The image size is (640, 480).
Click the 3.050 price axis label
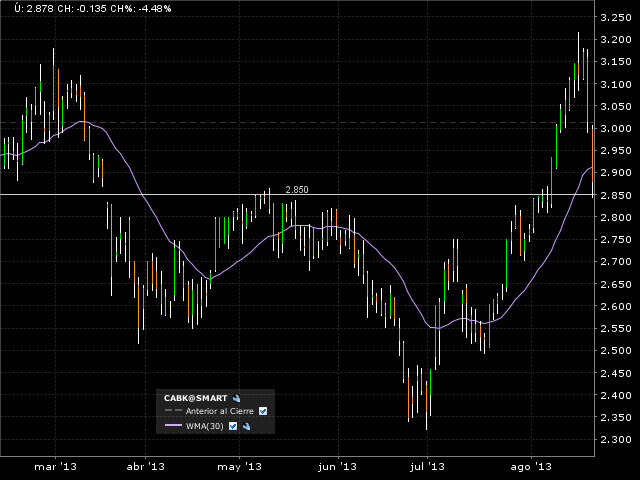616,106
